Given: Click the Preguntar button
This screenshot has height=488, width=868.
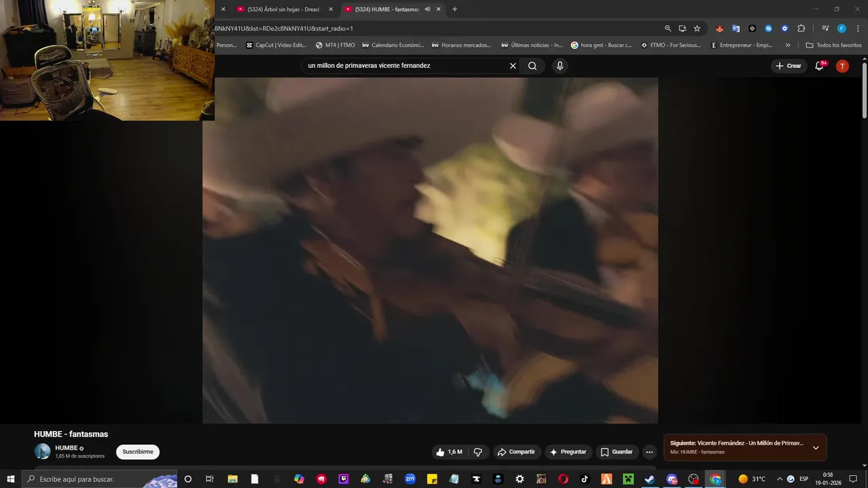Looking at the screenshot, I should 568,452.
